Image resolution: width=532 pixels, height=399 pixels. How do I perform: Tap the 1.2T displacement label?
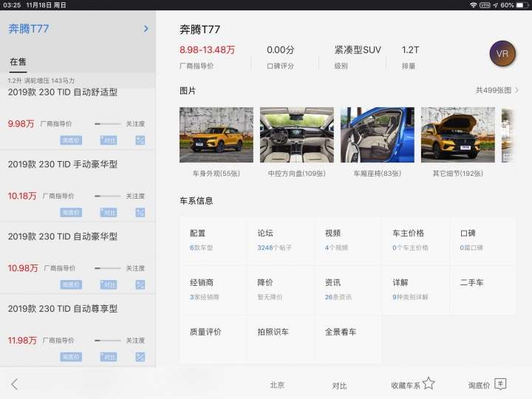410,50
